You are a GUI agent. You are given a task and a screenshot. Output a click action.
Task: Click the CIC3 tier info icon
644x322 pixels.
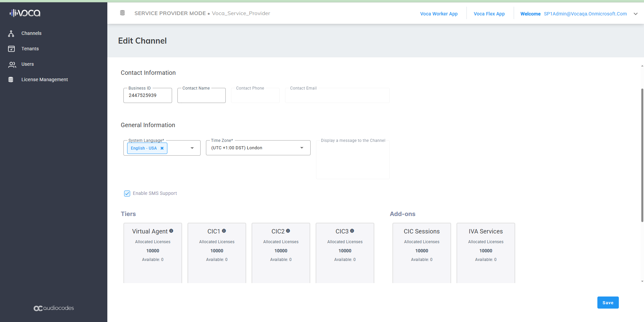point(352,231)
